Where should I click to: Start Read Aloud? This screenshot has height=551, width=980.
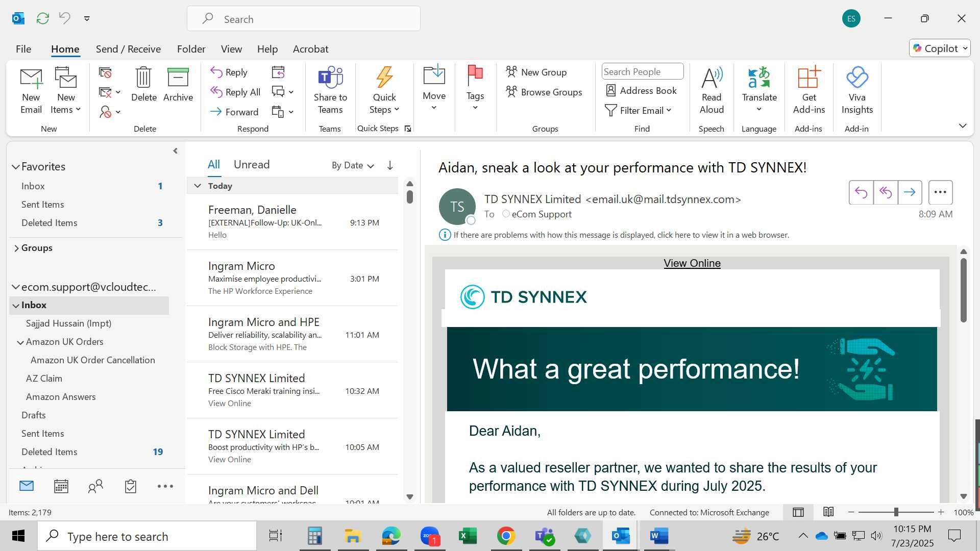(712, 91)
